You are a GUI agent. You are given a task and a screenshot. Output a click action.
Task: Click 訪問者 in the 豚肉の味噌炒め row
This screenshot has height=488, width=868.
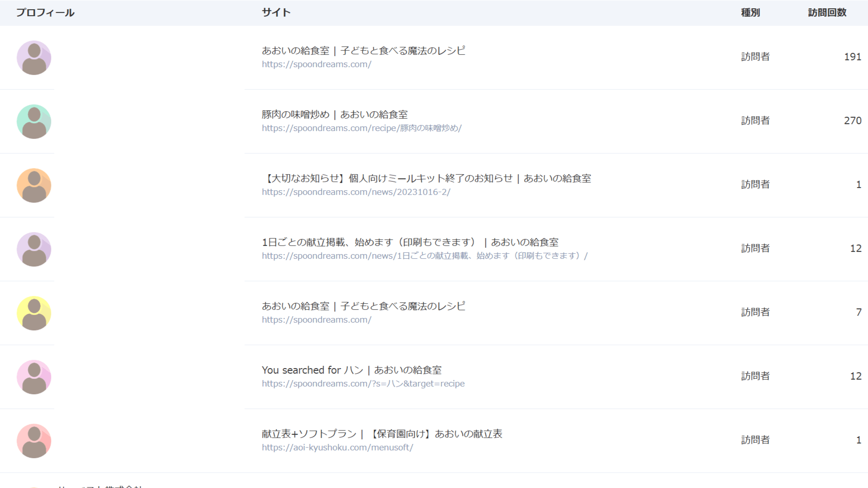755,120
